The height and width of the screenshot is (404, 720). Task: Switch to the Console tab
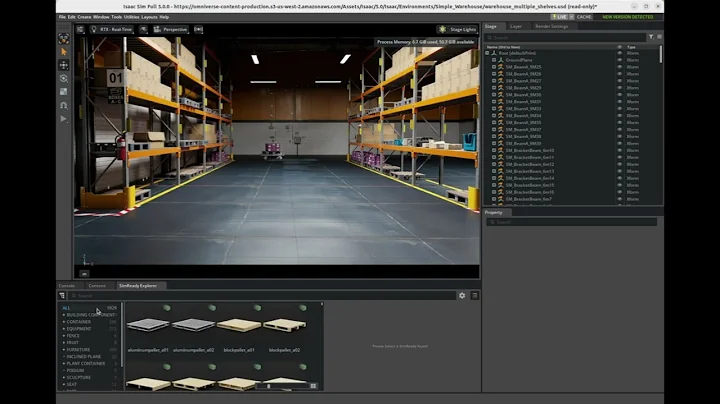(67, 286)
